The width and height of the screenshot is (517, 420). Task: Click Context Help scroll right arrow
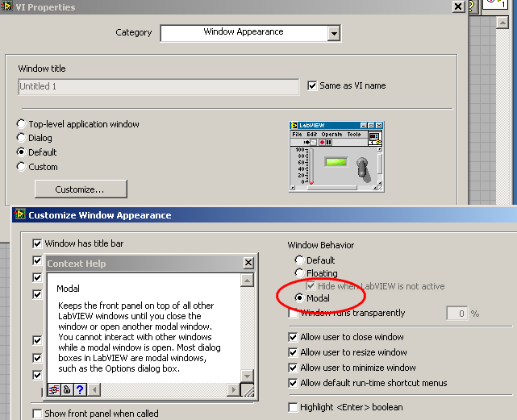tap(234, 389)
